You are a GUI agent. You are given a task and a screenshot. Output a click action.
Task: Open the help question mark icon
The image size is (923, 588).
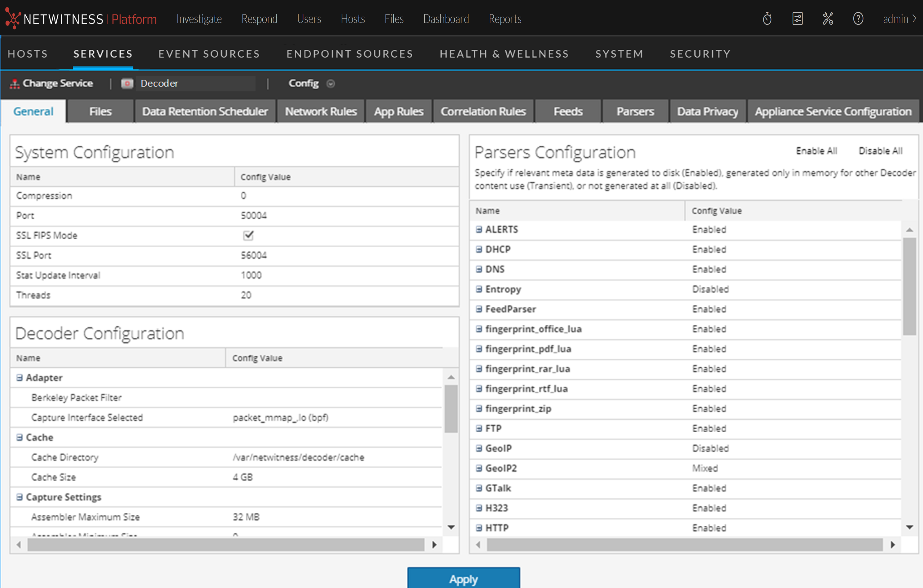[858, 18]
